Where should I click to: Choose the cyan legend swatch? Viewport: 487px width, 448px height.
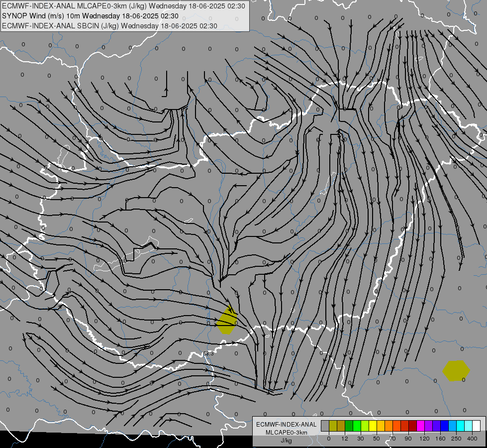point(460,426)
